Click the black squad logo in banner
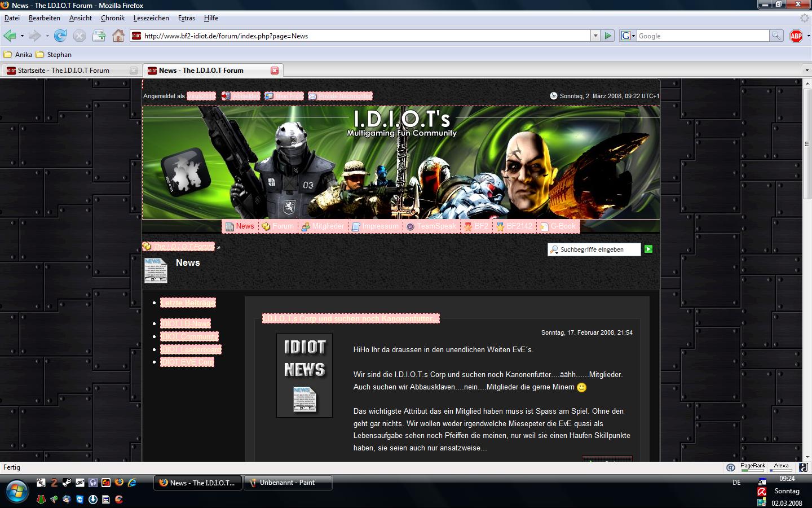 (x=186, y=172)
